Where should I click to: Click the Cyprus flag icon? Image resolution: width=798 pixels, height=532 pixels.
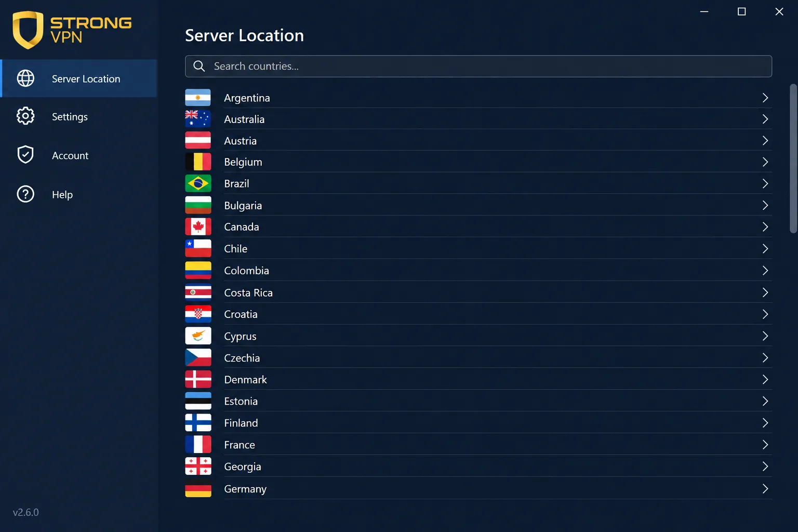pyautogui.click(x=198, y=336)
